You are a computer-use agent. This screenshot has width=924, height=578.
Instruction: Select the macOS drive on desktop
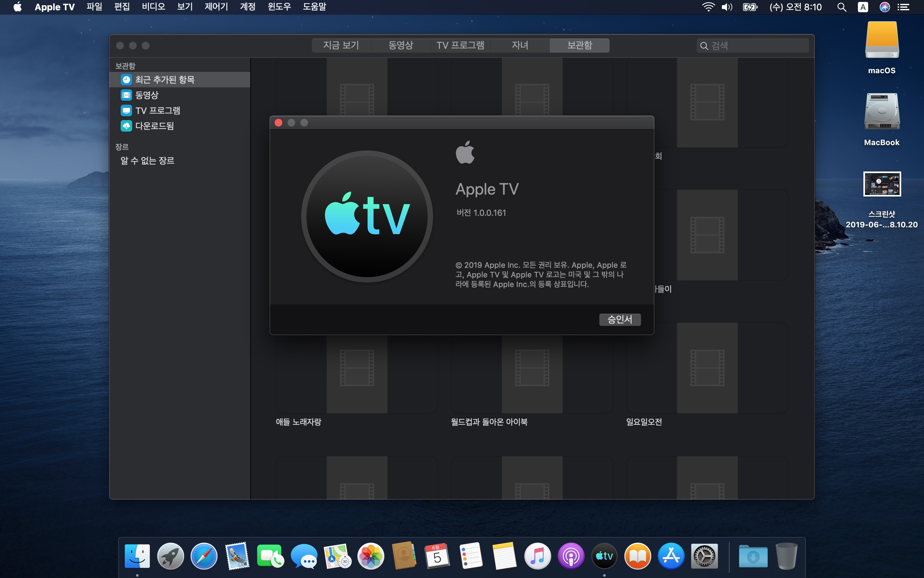[x=882, y=40]
